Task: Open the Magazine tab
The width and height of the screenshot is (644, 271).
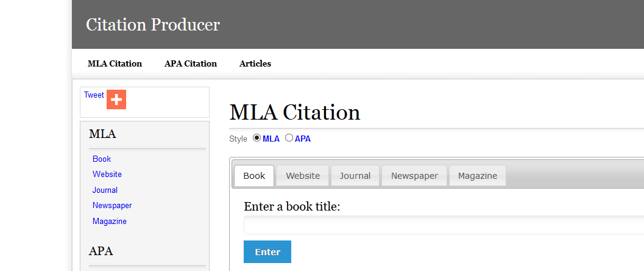Action: point(477,176)
